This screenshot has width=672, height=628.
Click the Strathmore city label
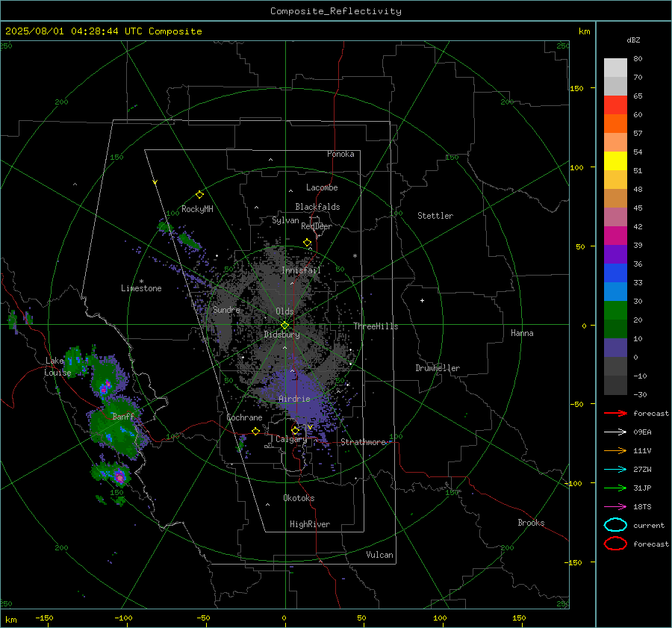pos(364,442)
